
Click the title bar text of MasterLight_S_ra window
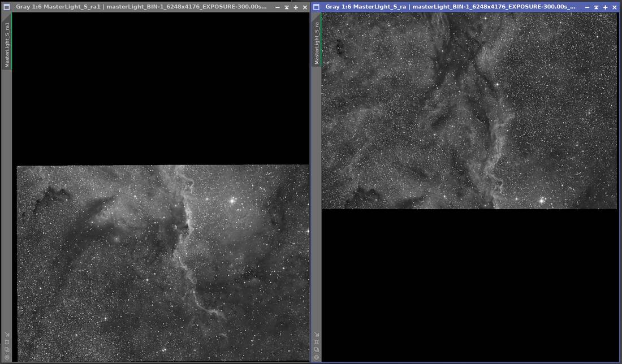point(450,7)
